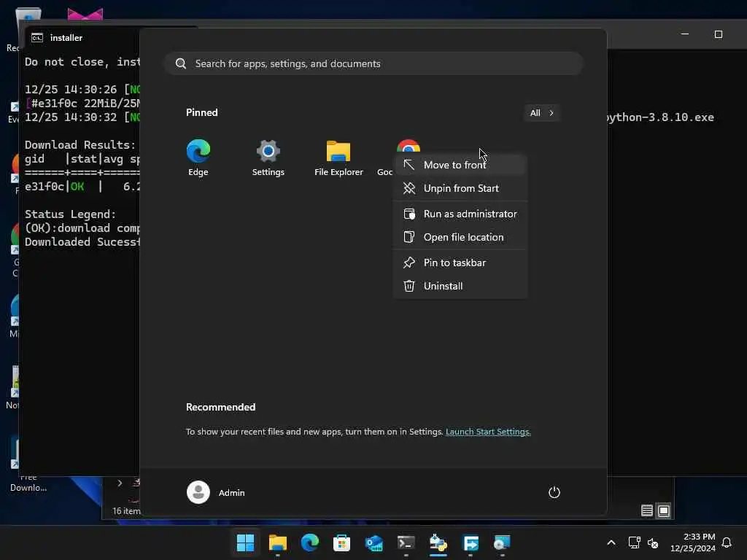Select Move to front in context menu
The width and height of the screenshot is (747, 560).
click(x=460, y=165)
